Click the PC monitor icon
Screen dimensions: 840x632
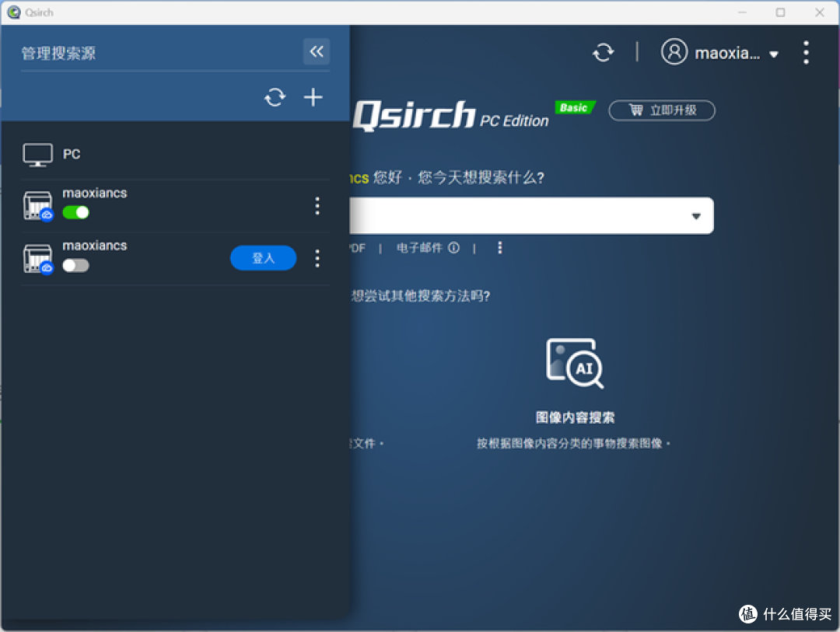point(37,155)
